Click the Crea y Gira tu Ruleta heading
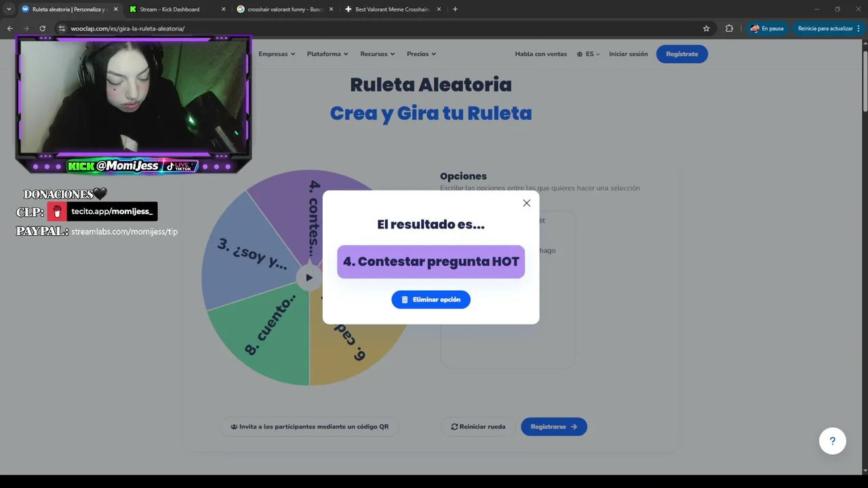 (431, 113)
